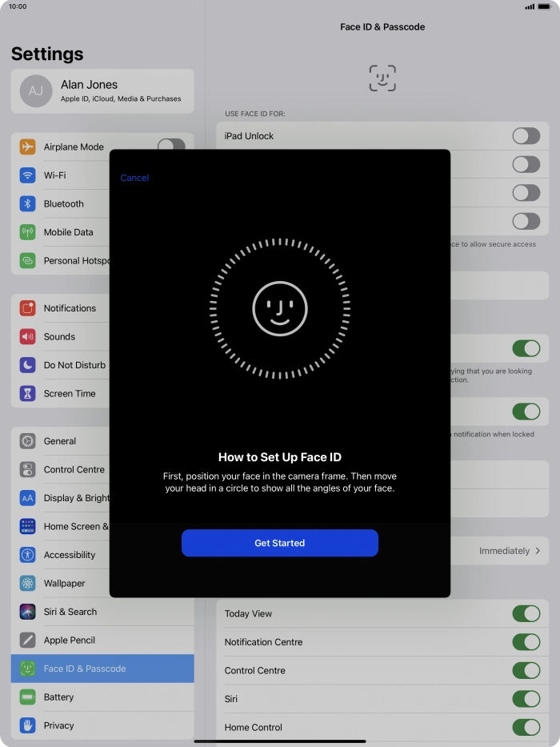The image size is (560, 747).
Task: Tap the Home Screen grid icon
Action: tap(28, 527)
